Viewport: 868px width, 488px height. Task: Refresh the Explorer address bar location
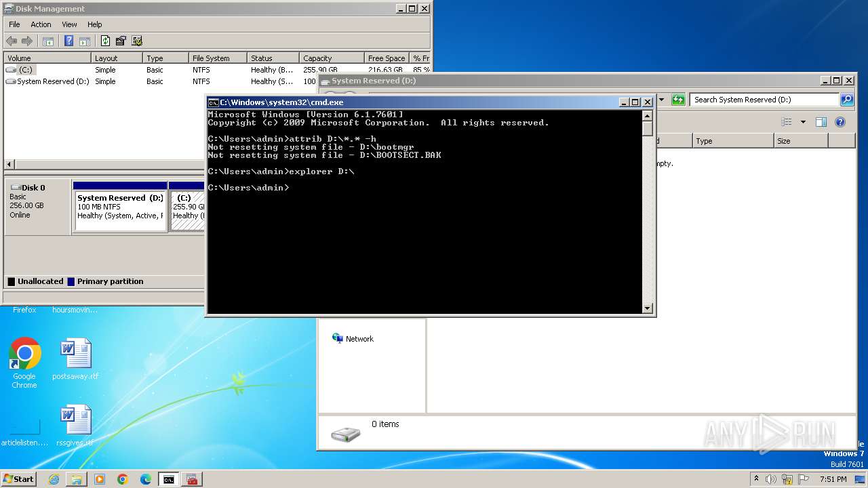point(678,100)
